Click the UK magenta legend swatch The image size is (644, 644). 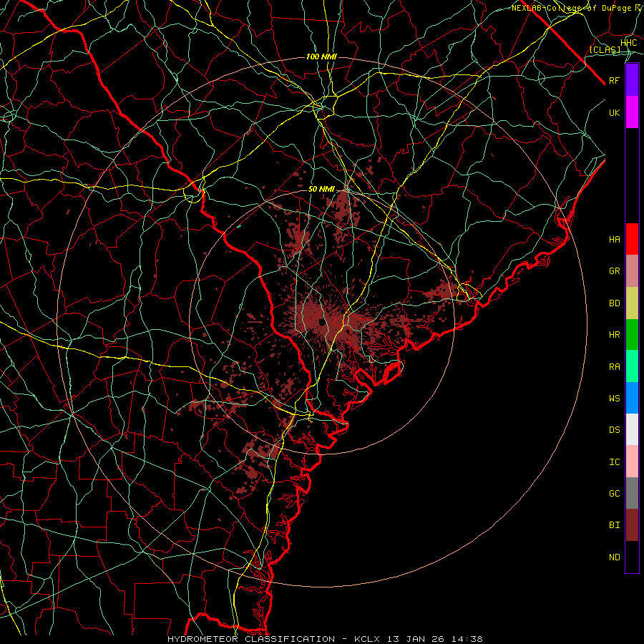632,112
